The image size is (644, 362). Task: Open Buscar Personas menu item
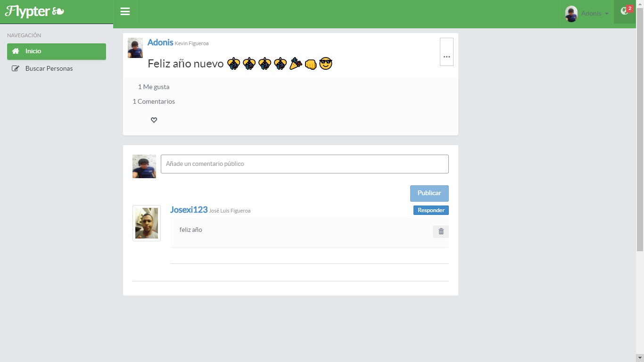[x=49, y=69]
